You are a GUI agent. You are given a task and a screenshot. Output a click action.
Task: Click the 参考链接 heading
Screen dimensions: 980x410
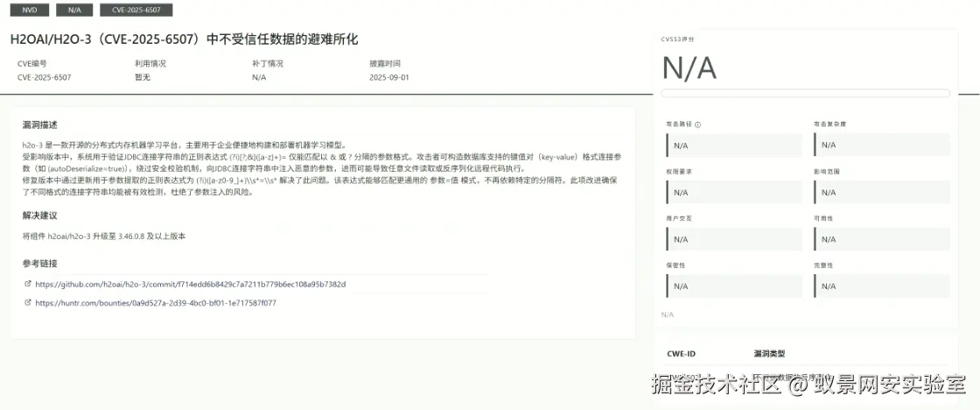tap(40, 264)
